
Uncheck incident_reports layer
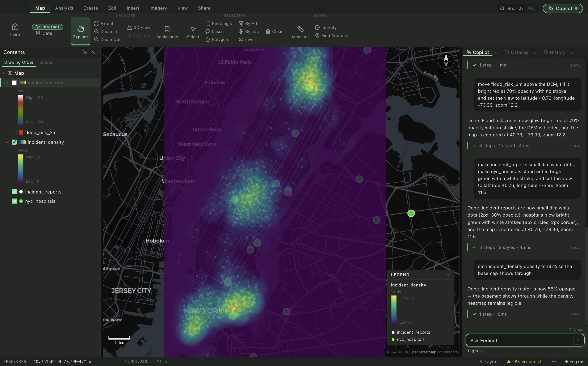[x=14, y=192]
